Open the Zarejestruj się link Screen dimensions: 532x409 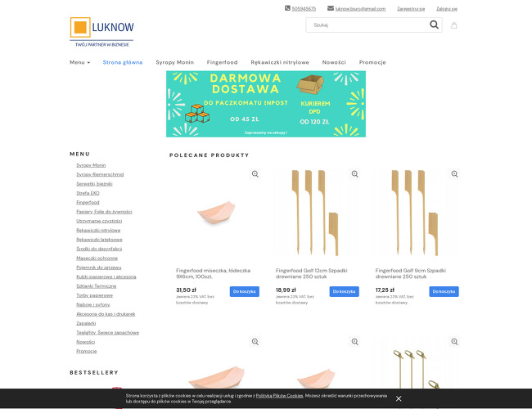tap(411, 9)
